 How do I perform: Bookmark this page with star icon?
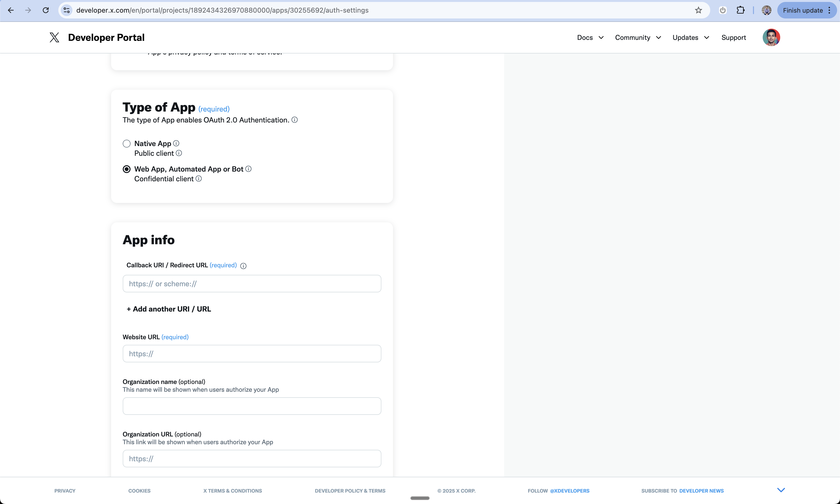pyautogui.click(x=698, y=10)
